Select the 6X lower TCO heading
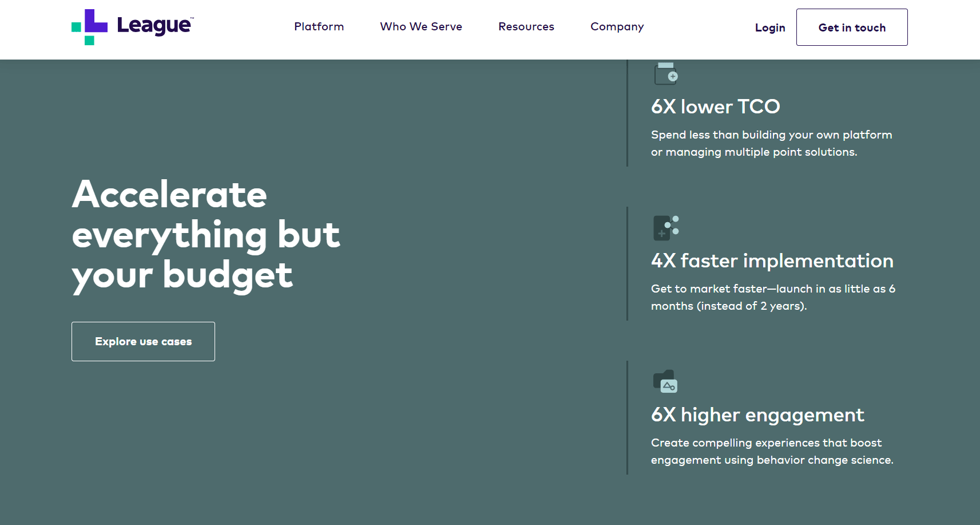980x525 pixels. pyautogui.click(x=716, y=106)
